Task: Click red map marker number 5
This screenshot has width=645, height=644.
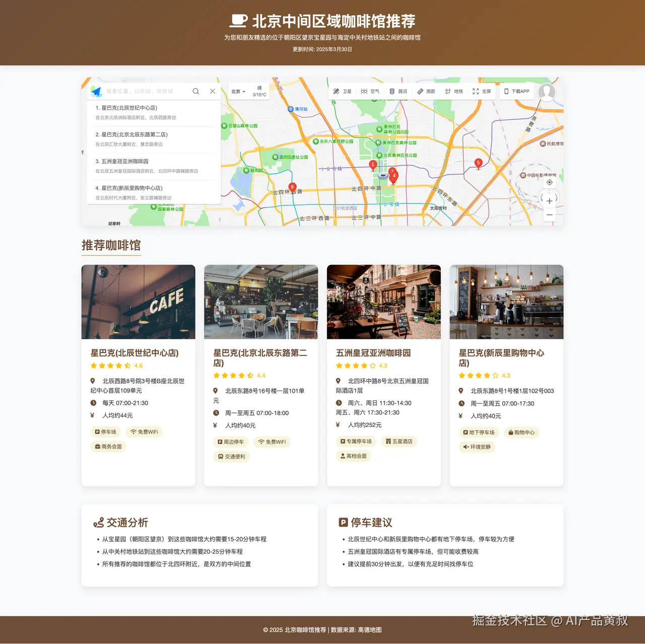Action: click(478, 163)
